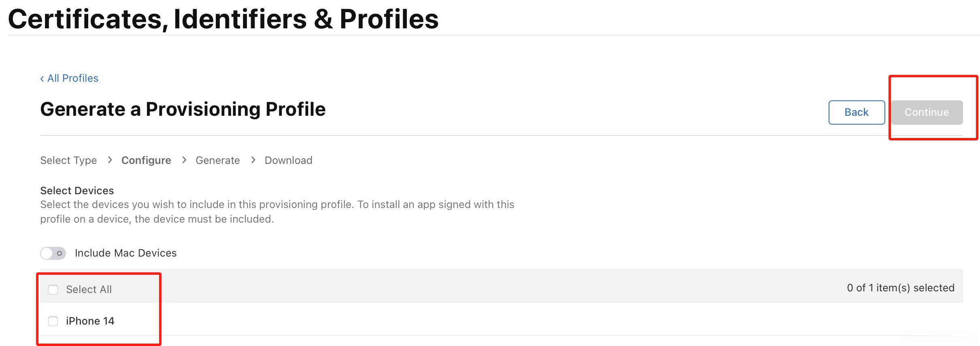980x346 pixels.
Task: Click the Certificates, Identifiers & Profiles title
Action: (223, 19)
